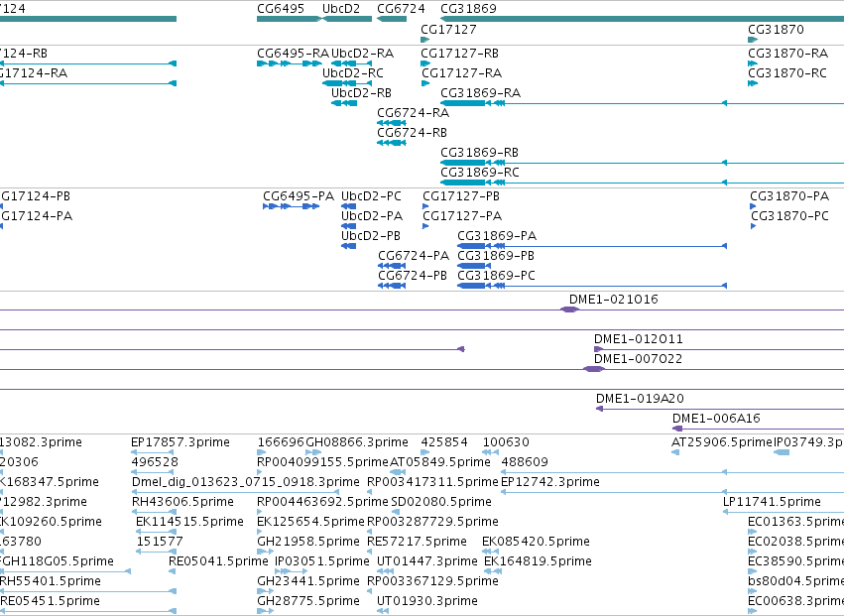Click transcript UbcD2-RC
This screenshot has width=844, height=616.
tap(353, 73)
